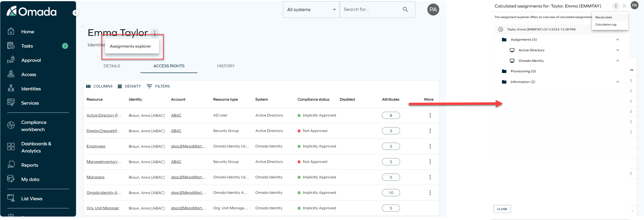
Task: Click the attributes badge showing 8
Action: 391,115
